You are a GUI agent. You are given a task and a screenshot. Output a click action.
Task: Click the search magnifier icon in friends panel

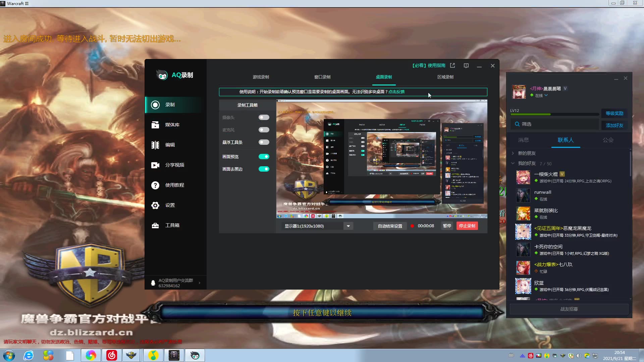coord(517,124)
